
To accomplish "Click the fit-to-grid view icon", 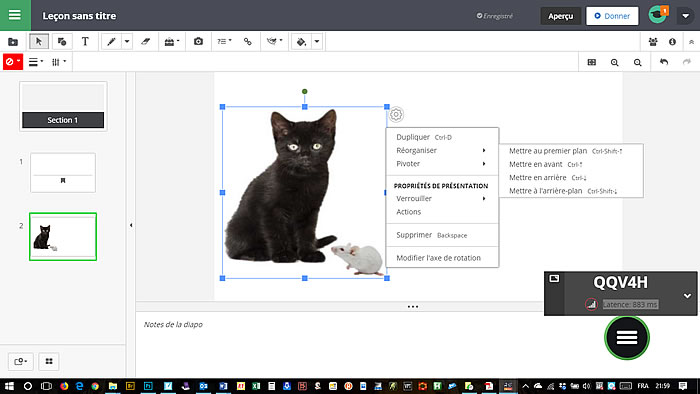I will point(592,62).
